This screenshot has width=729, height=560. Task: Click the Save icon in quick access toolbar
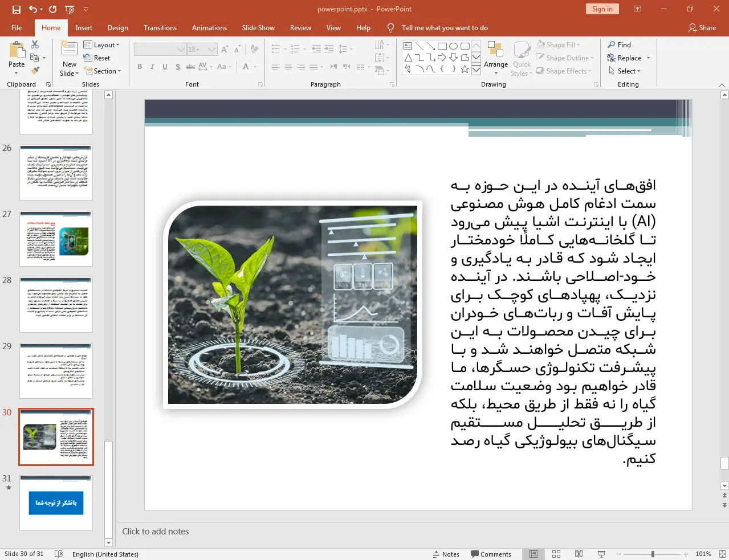click(16, 9)
